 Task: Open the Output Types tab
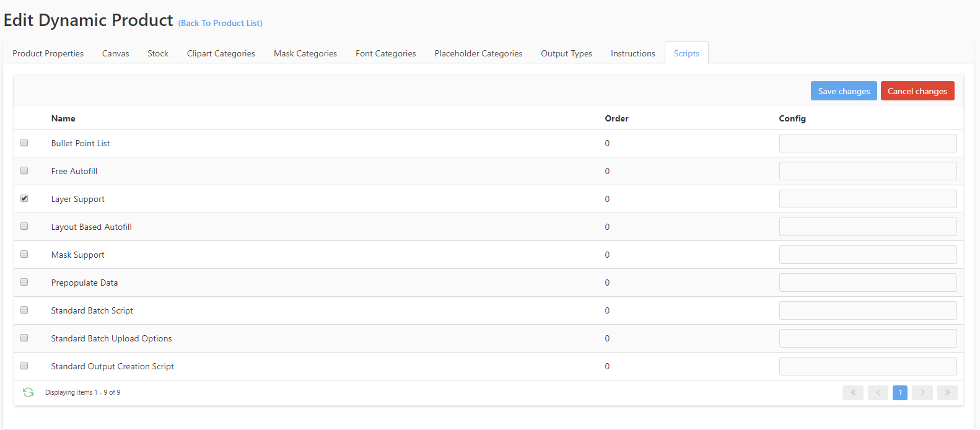tap(566, 53)
